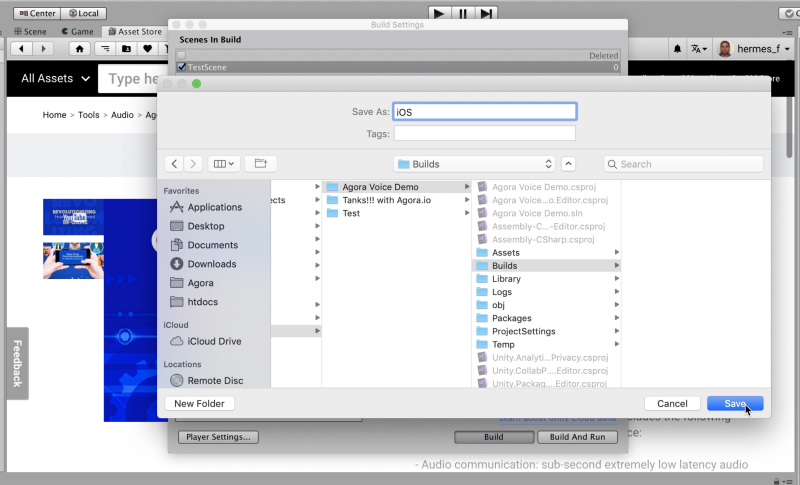Image resolution: width=800 pixels, height=485 pixels.
Task: Cancel the save dialog
Action: (672, 403)
